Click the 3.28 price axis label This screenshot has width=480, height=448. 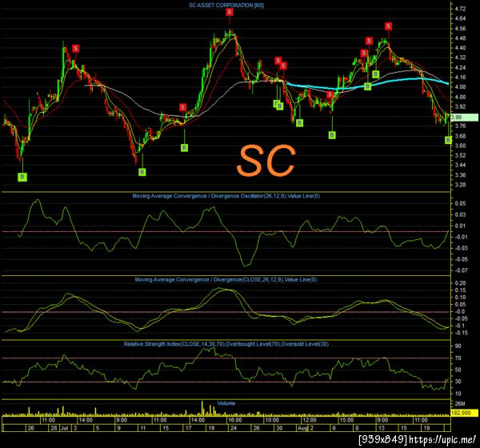point(461,185)
